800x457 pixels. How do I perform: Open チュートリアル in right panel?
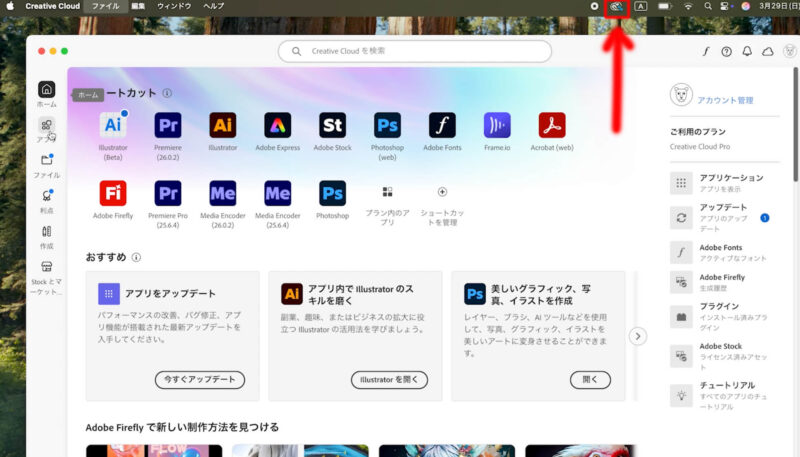click(724, 395)
